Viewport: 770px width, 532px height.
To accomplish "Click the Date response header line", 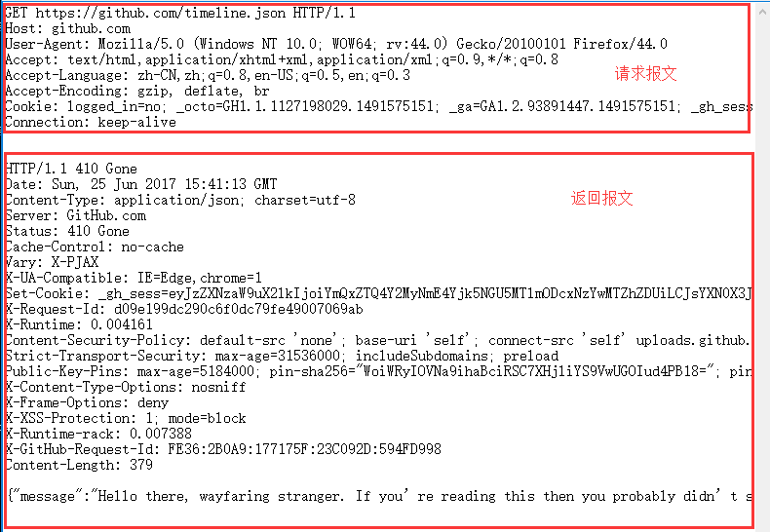I will (141, 184).
